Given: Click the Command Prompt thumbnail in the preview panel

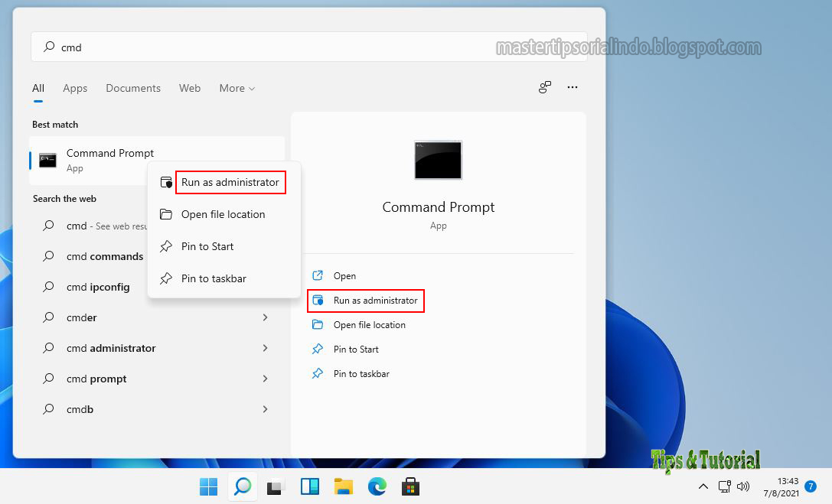Looking at the screenshot, I should coord(438,160).
